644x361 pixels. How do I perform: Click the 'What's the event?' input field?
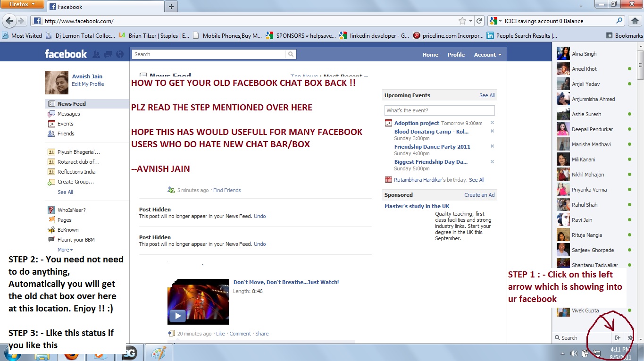coord(440,110)
